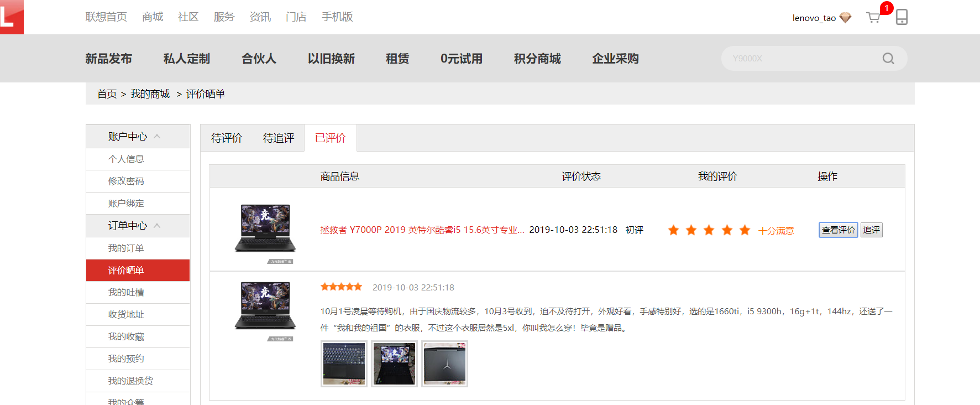Click the 查看评价 button

click(838, 230)
